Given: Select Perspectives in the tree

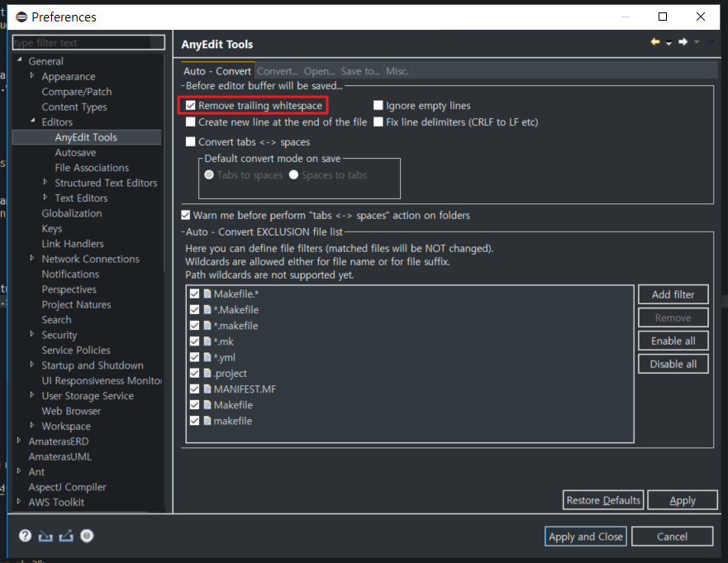Looking at the screenshot, I should pos(69,289).
